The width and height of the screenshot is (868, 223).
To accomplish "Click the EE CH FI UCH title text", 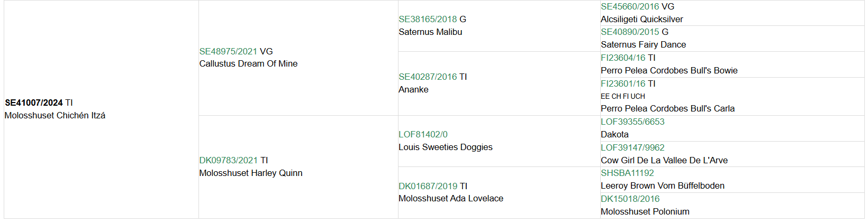I will coord(622,96).
